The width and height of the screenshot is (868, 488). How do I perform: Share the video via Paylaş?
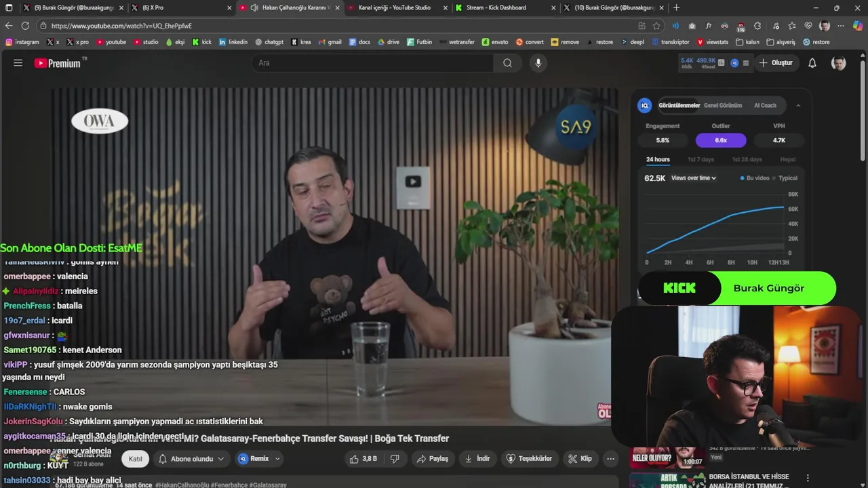coord(433,459)
